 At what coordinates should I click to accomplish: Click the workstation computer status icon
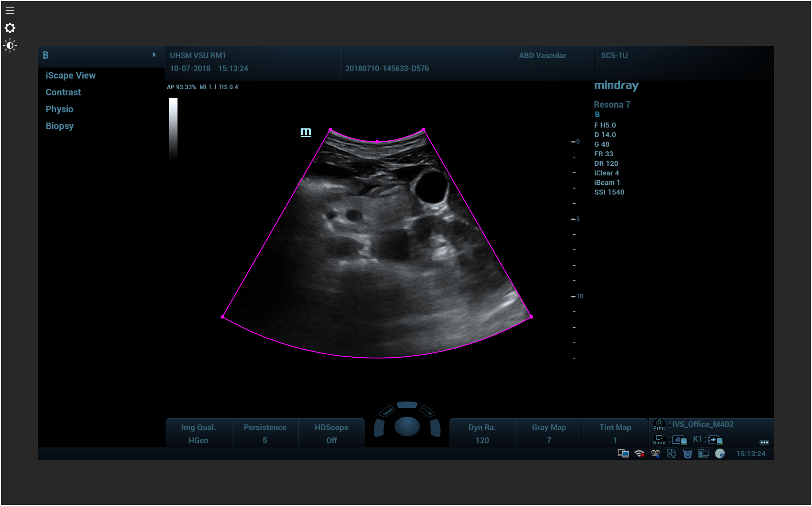click(x=704, y=453)
